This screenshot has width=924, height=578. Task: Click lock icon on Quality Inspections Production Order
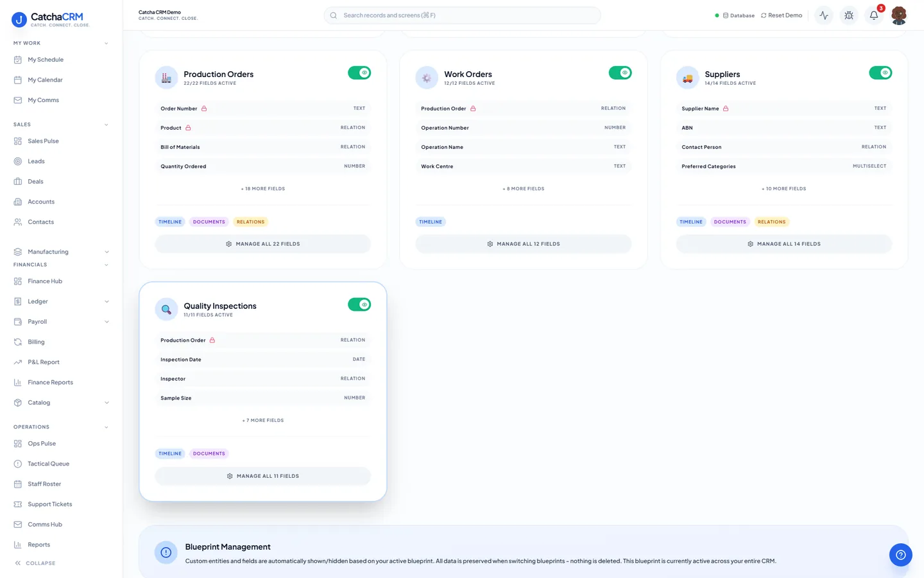[x=212, y=340]
